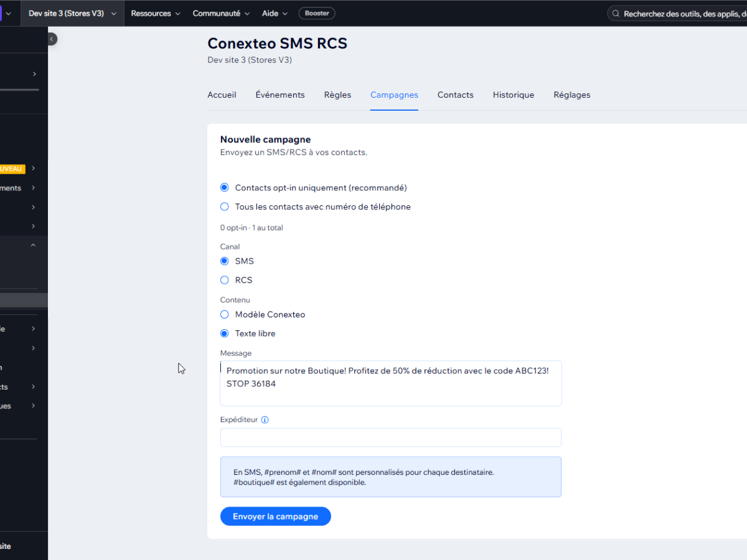Choose the SMS channel radio
Image resolution: width=747 pixels, height=560 pixels.
pos(225,261)
